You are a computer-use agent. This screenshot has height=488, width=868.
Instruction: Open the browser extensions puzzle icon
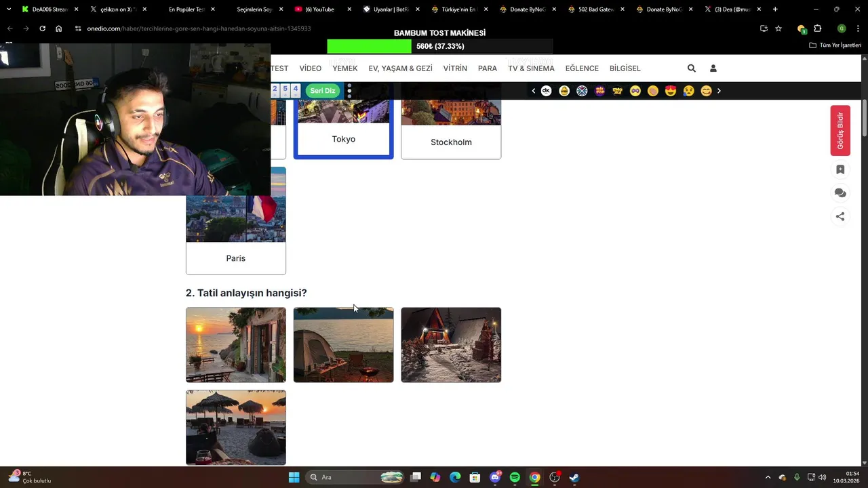coord(817,28)
